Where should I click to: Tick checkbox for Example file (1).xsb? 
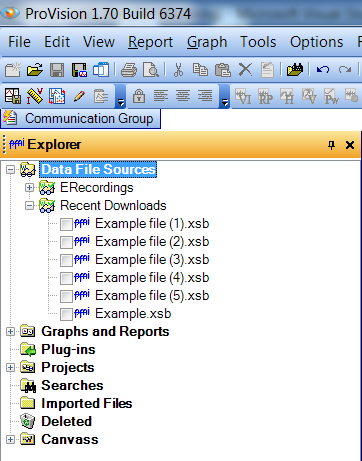(x=66, y=225)
